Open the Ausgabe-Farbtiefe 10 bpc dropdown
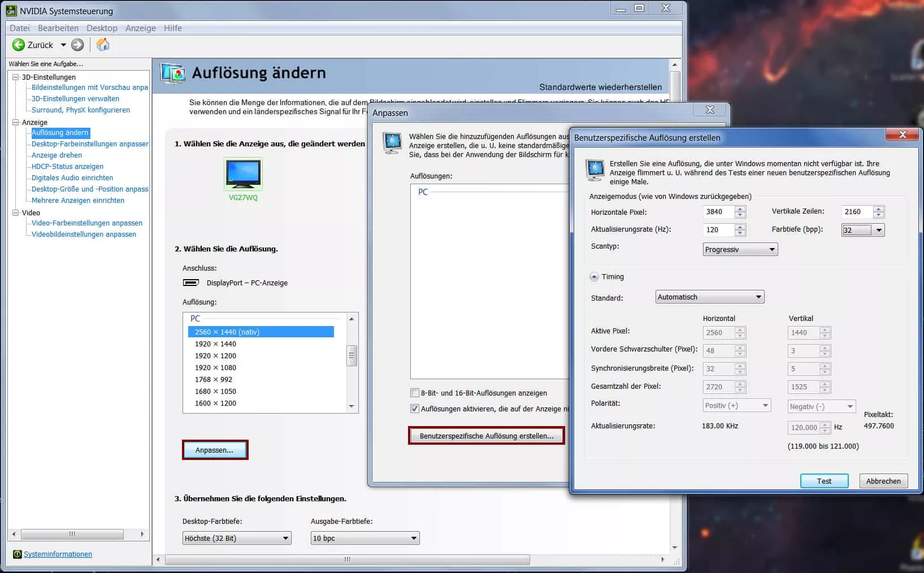This screenshot has height=573, width=924. point(365,539)
